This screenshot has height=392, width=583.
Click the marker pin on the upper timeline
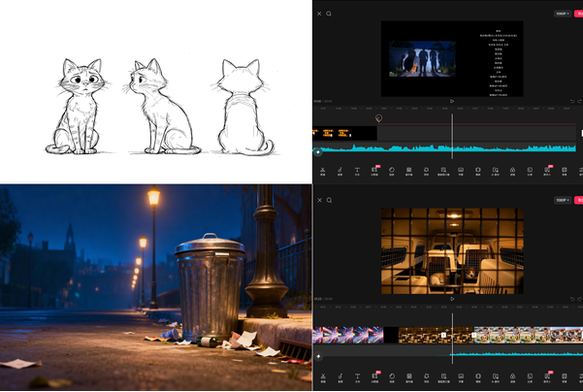pyautogui.click(x=378, y=118)
